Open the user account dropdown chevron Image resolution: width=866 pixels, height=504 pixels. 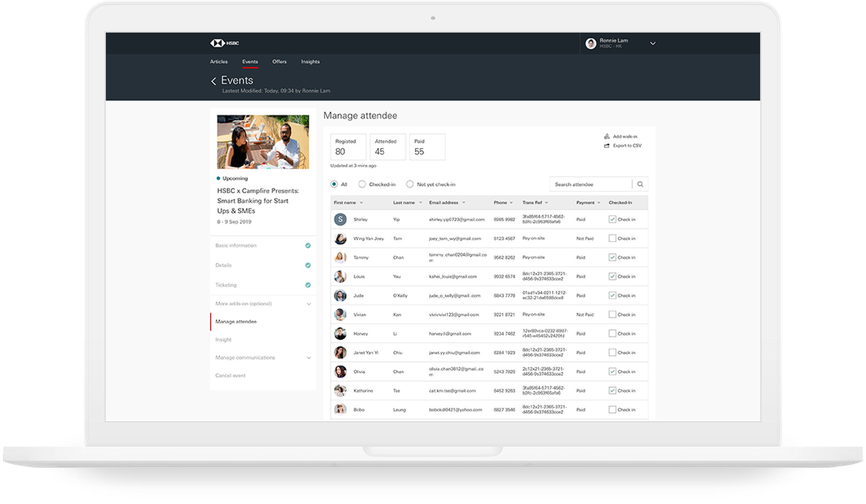tap(653, 43)
